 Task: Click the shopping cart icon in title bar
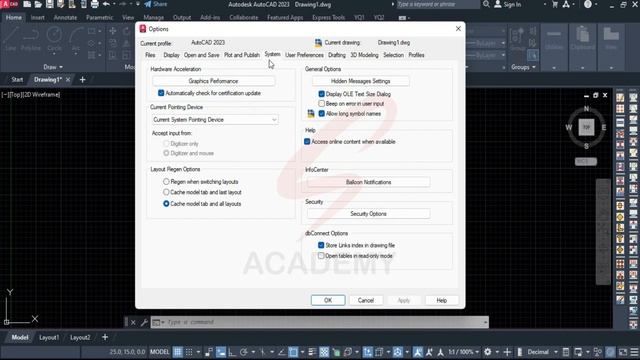(555, 4)
